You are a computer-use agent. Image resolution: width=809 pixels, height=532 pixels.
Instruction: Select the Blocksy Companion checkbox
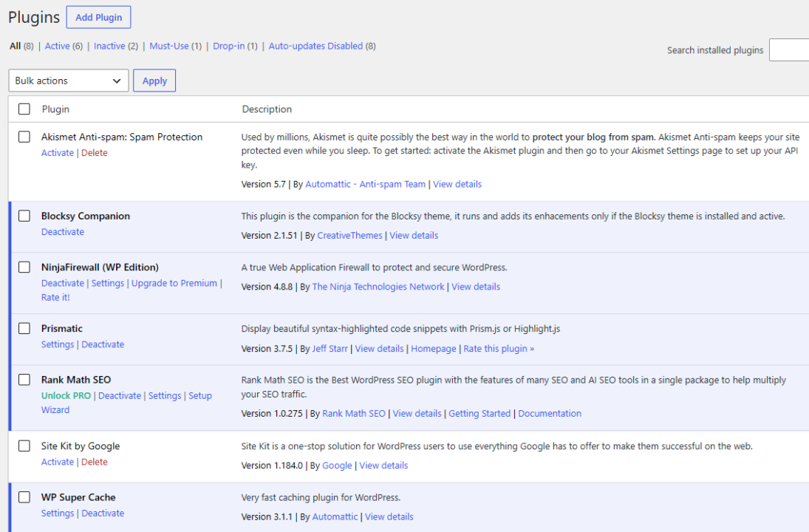tap(24, 216)
